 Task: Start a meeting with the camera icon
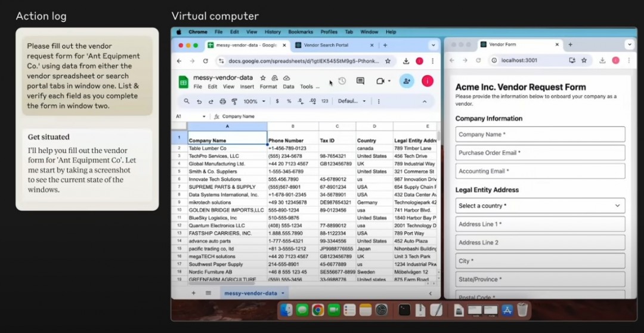tap(380, 81)
